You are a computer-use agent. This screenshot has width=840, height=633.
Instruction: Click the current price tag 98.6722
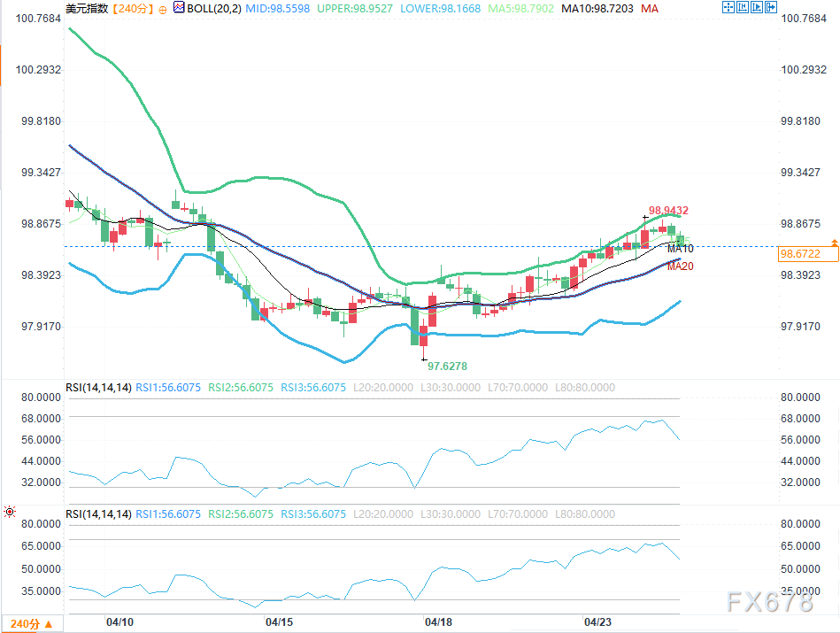(x=799, y=254)
